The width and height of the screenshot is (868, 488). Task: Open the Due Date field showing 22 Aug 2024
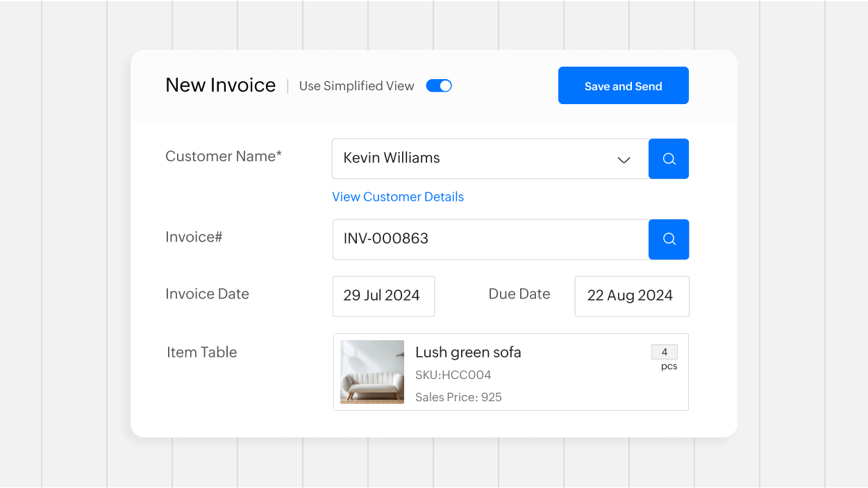point(631,296)
